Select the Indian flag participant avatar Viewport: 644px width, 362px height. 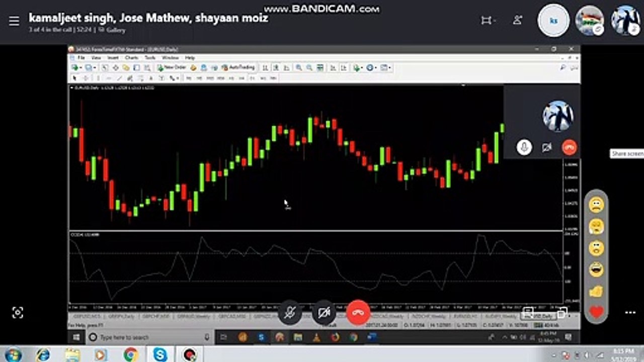[590, 21]
